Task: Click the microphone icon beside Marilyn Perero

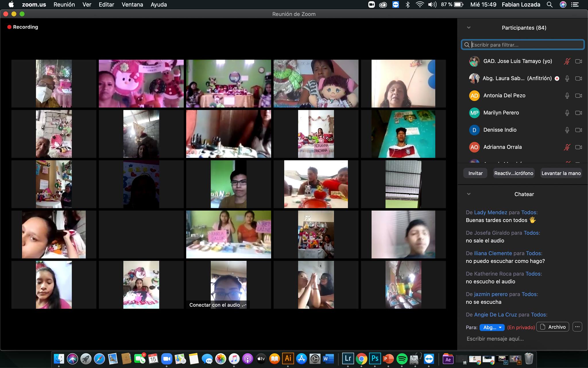Action: [567, 113]
